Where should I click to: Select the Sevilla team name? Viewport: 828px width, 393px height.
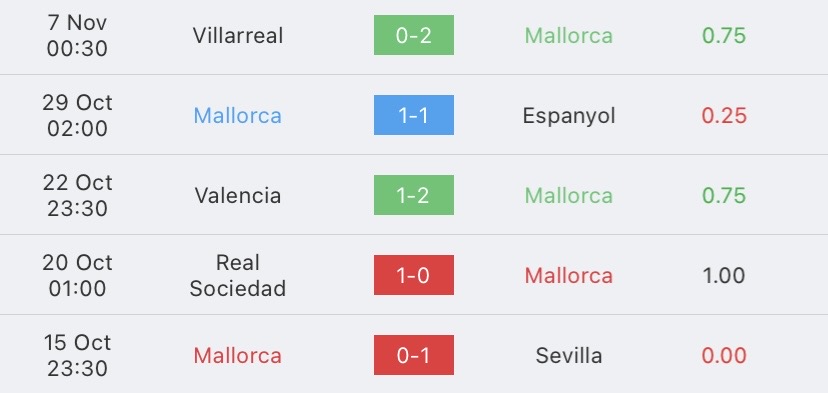coord(569,355)
